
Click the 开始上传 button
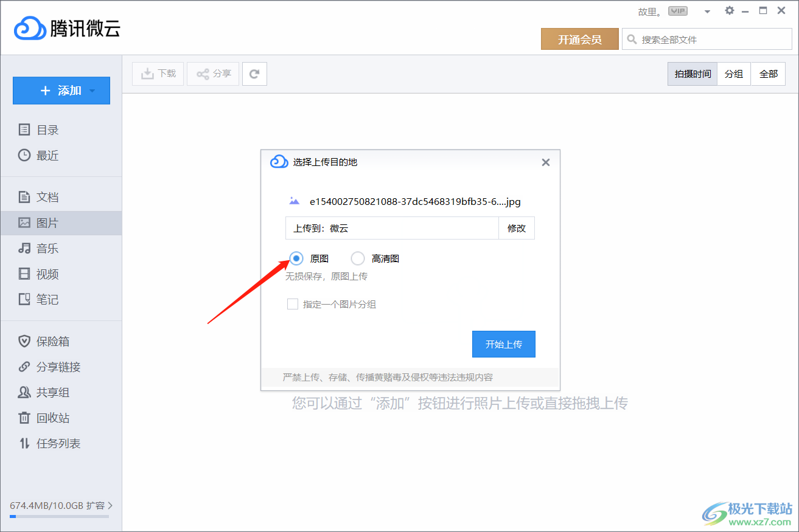[504, 344]
